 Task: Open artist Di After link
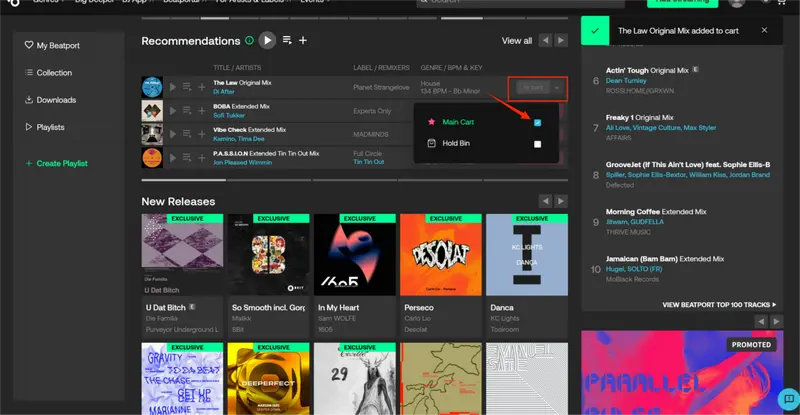[223, 92]
